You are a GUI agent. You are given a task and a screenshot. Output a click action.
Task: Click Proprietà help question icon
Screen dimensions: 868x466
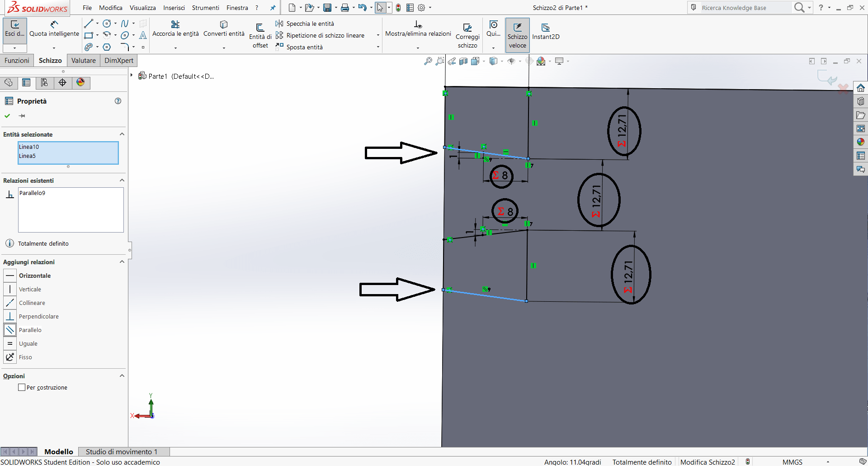click(x=118, y=101)
